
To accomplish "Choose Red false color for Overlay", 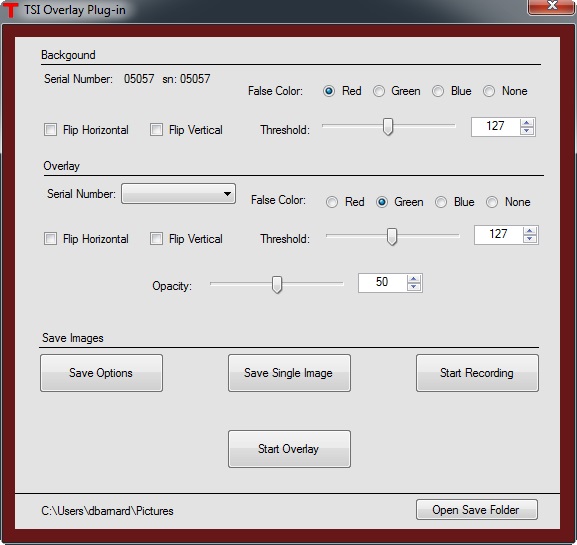I will pyautogui.click(x=332, y=202).
